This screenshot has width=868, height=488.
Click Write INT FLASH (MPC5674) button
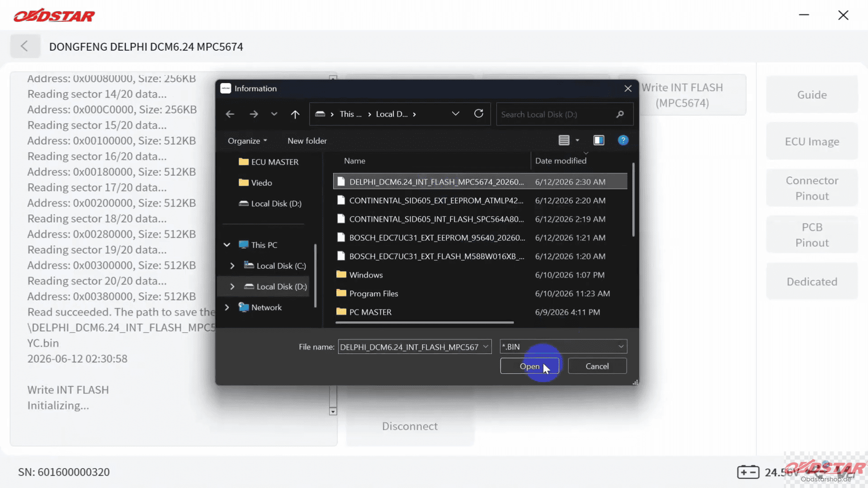coord(682,95)
